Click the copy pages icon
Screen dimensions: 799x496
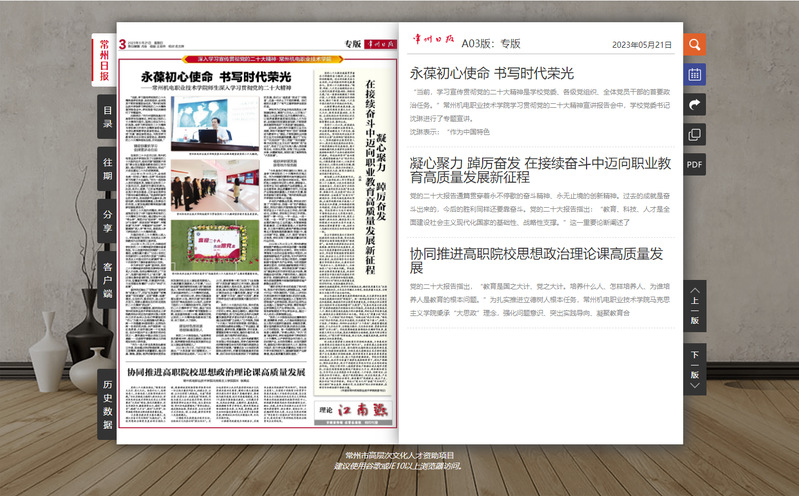[694, 134]
